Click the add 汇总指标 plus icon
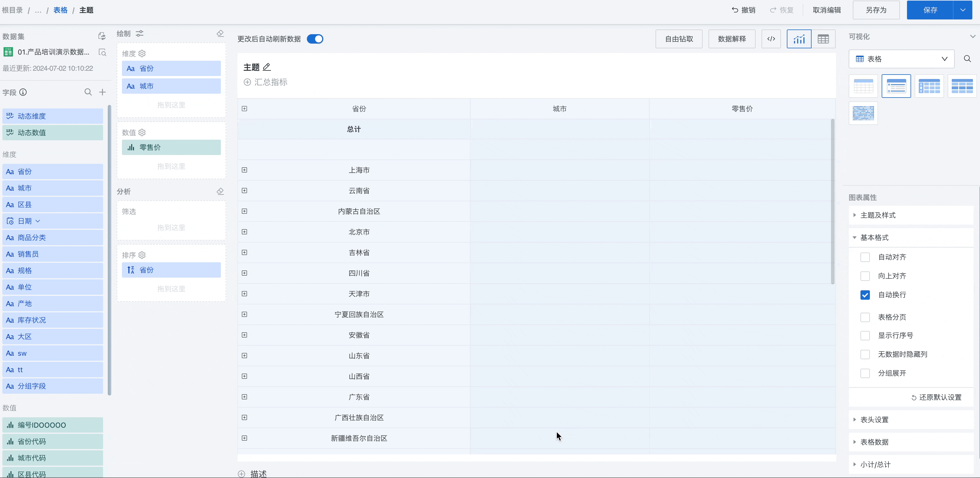 [247, 82]
